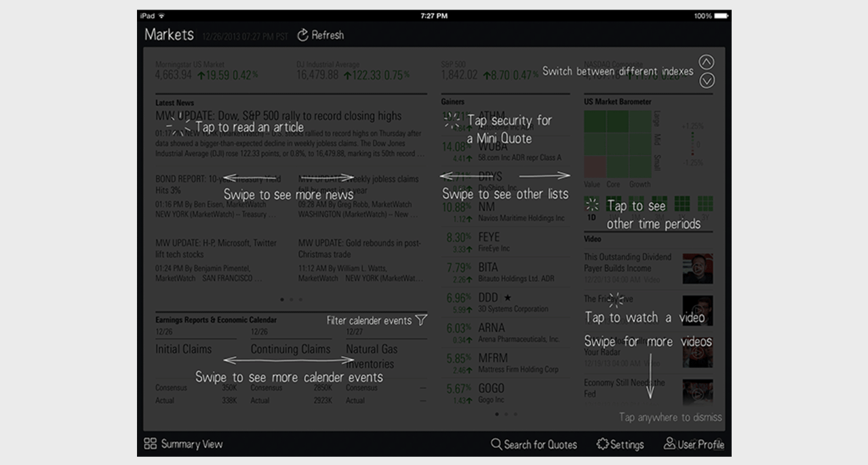Viewport: 868px width, 465px height.
Task: Open Settings gear icon
Action: click(602, 444)
